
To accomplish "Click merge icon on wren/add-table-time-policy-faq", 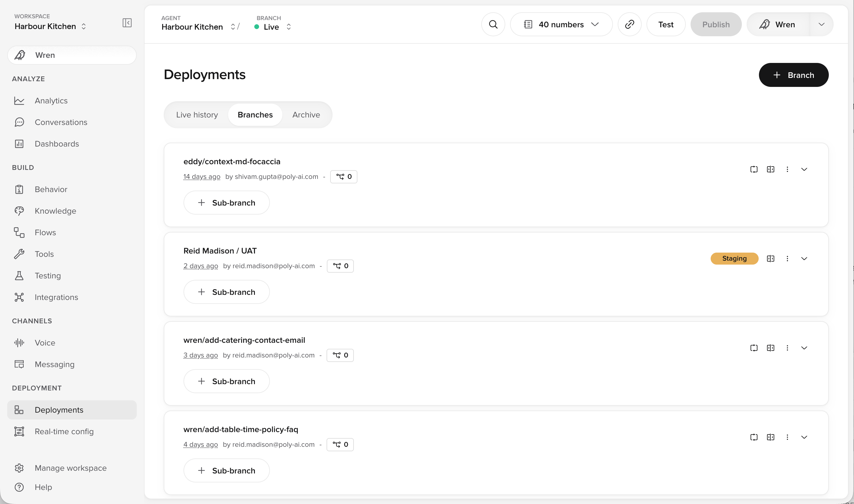I will (x=754, y=437).
